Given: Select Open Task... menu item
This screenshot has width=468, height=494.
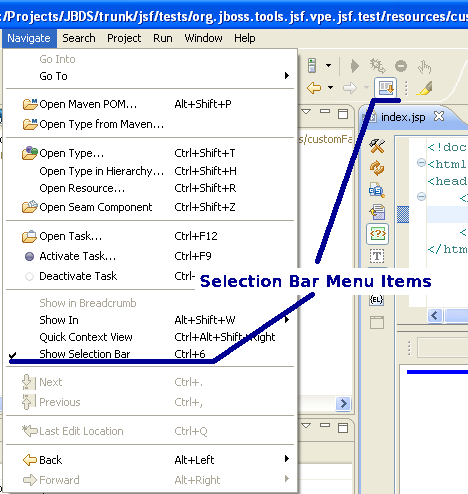Looking at the screenshot, I should pos(150,236).
